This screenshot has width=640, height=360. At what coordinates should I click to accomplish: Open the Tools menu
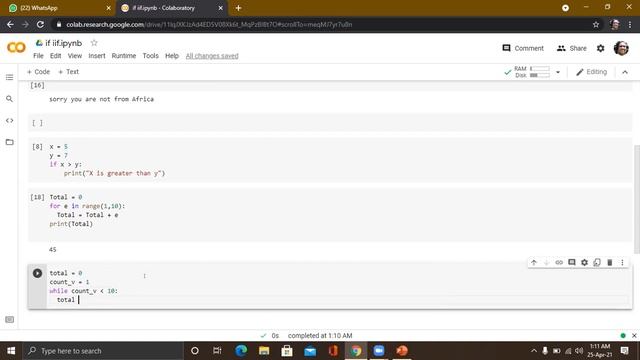pyautogui.click(x=150, y=56)
